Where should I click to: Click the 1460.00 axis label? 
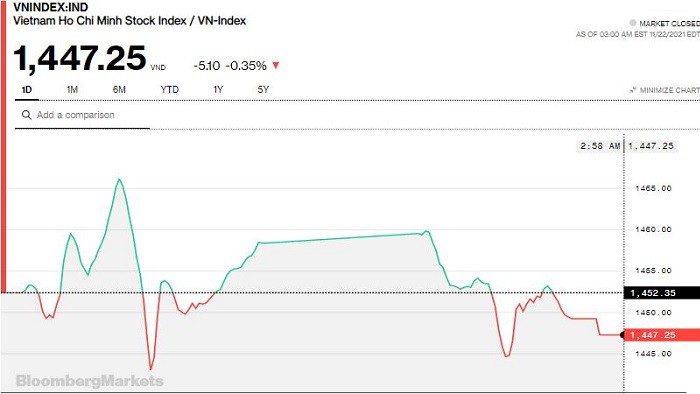654,229
